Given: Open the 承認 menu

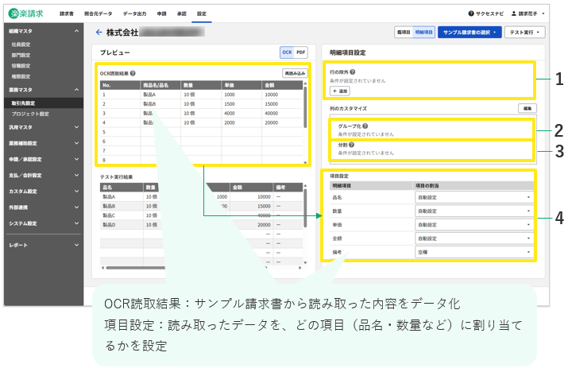Looking at the screenshot, I should tap(181, 14).
